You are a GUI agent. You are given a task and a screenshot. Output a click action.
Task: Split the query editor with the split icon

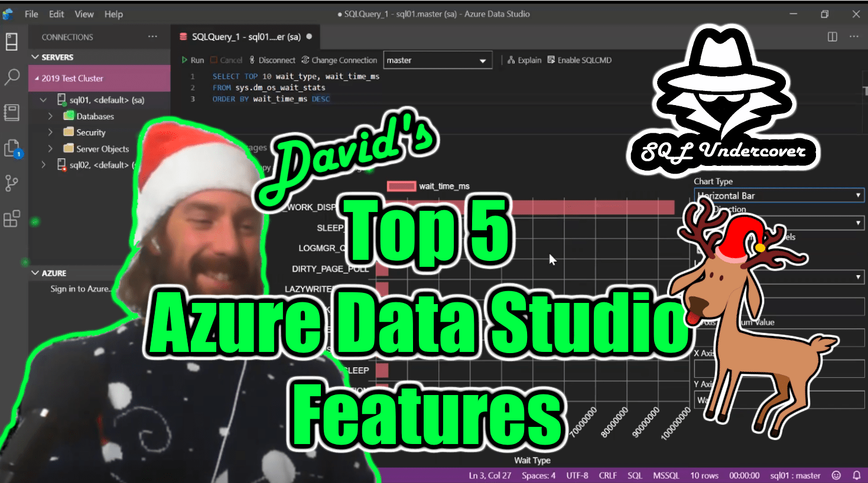(833, 37)
